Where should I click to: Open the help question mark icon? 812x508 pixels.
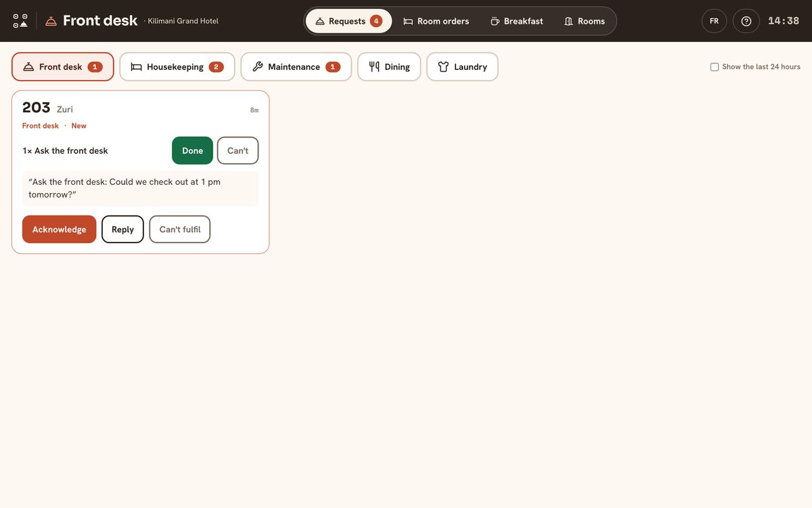coord(746,21)
